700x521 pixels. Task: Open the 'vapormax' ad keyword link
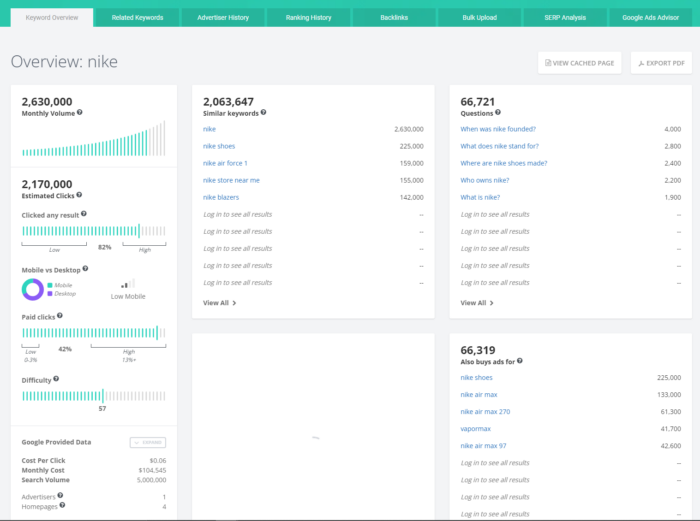coord(475,429)
